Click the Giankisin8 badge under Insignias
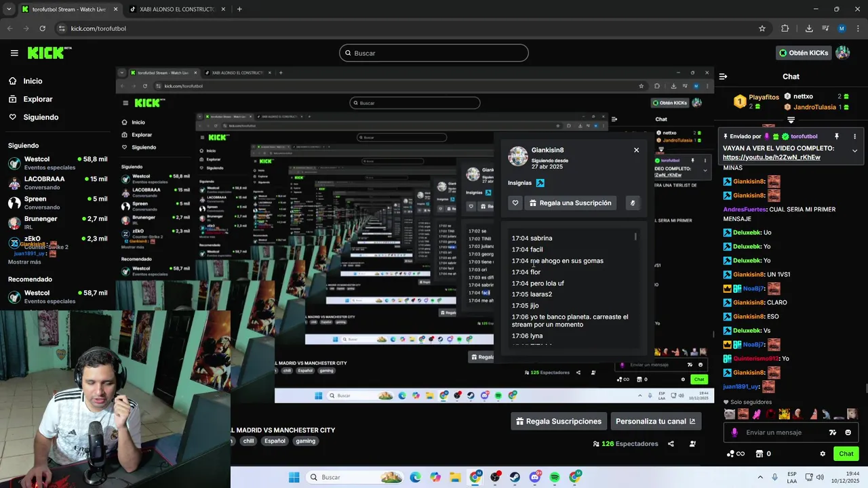The height and width of the screenshot is (488, 868). (x=540, y=183)
